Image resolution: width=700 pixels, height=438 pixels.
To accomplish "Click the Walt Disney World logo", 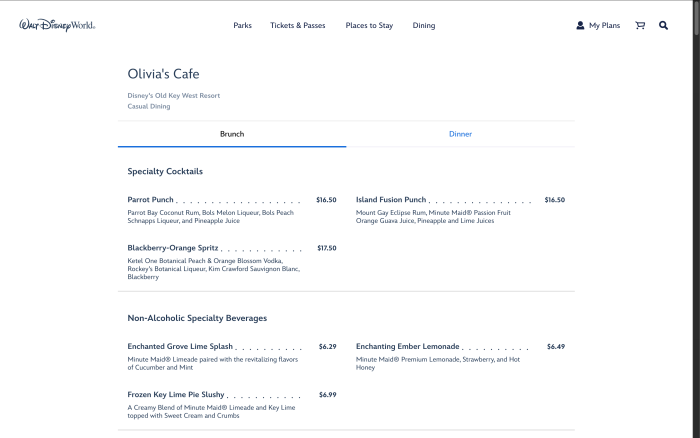I will tap(57, 25).
